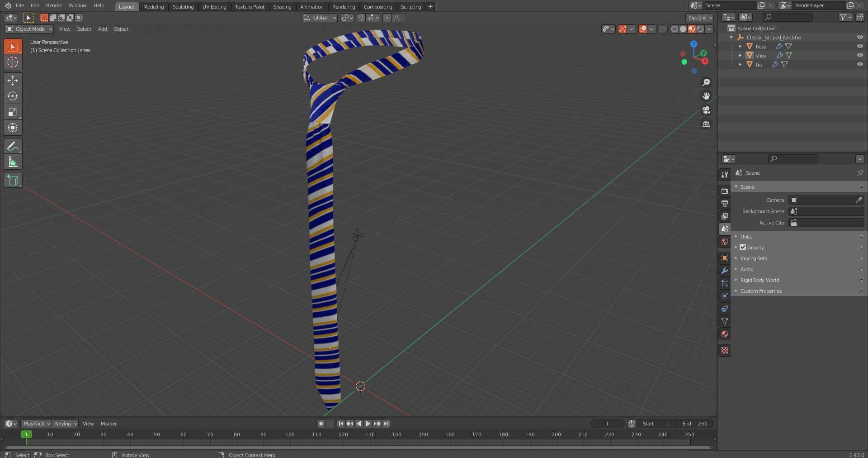
Task: Activate the Transform tool
Action: point(13,128)
